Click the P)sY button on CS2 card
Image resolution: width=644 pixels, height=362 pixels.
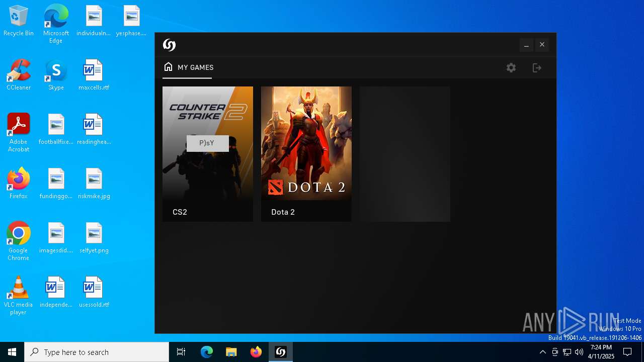(x=207, y=143)
